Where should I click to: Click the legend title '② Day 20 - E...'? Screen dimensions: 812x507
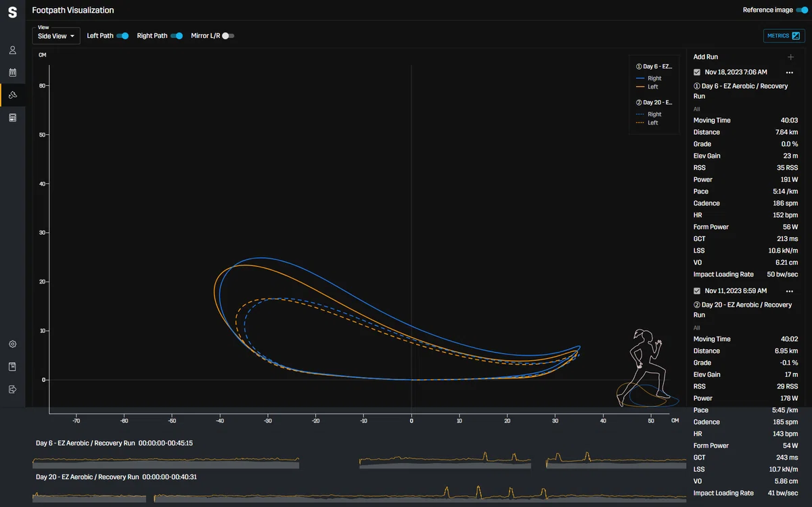point(654,103)
